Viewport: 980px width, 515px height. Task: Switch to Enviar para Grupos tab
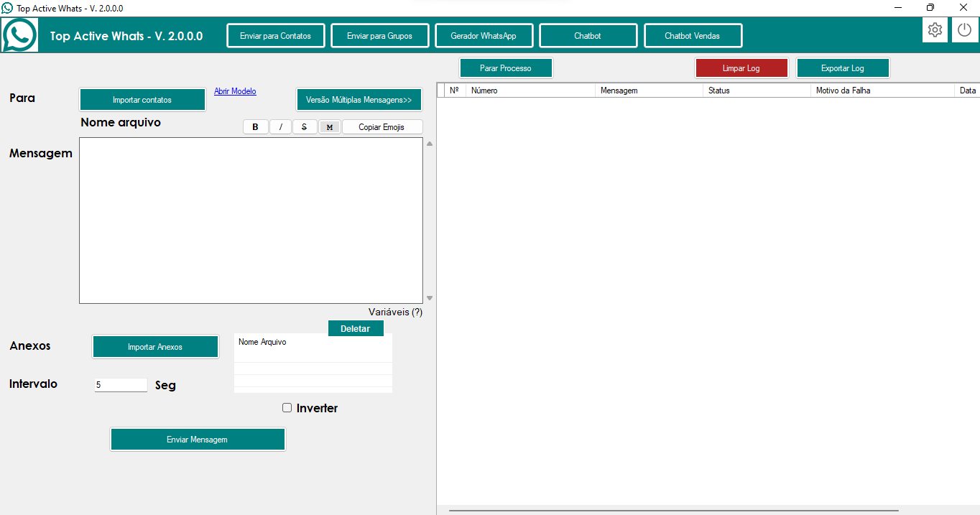click(x=380, y=36)
